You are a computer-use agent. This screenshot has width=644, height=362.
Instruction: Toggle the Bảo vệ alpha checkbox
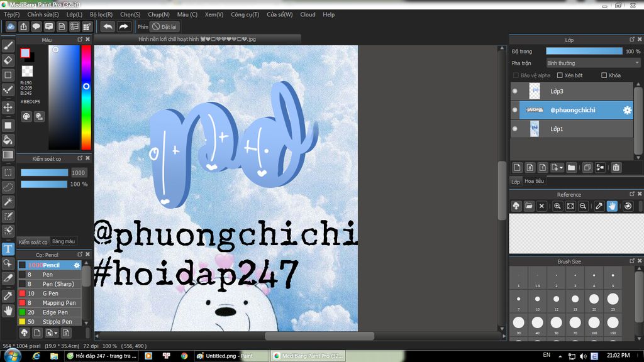pos(516,75)
